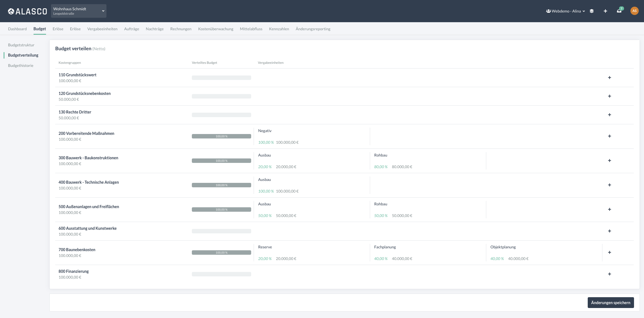The image size is (644, 318).
Task: Click Rohbau unit in 300 Bauwerk row
Action: click(381, 155)
